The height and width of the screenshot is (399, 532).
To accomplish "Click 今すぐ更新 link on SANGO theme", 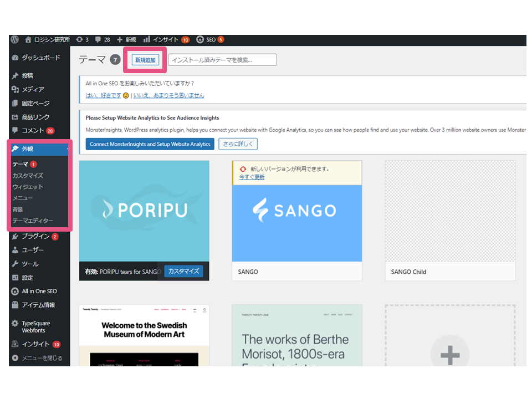I will pos(252,177).
